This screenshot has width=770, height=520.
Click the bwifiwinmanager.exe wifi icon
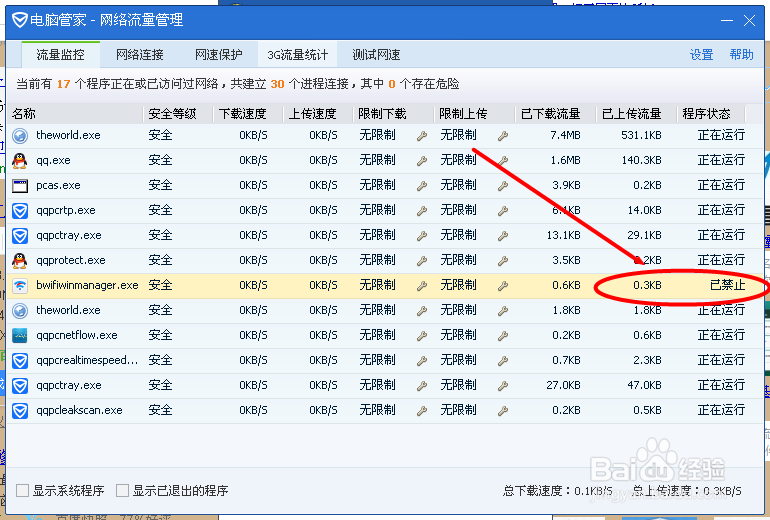click(x=20, y=285)
